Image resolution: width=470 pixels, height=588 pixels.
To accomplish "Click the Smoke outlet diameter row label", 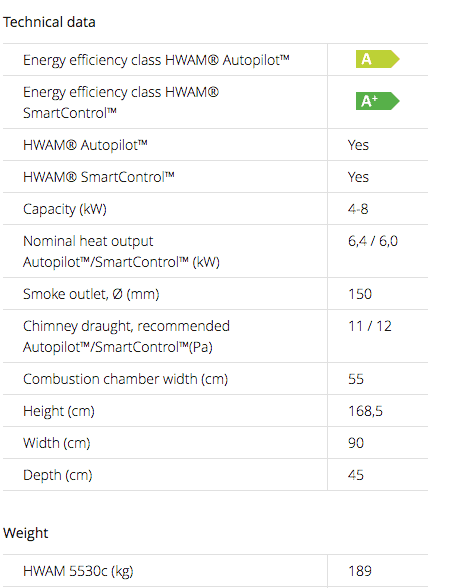I will [x=91, y=294].
